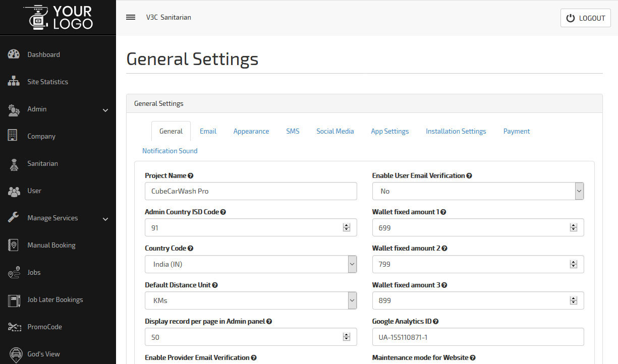Show help for Enable Provider Email Verification
Image resolution: width=618 pixels, height=364 pixels.
click(254, 358)
